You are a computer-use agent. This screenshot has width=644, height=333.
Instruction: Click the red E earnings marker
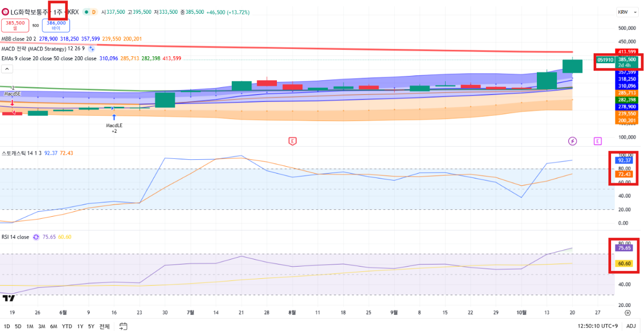click(x=292, y=141)
